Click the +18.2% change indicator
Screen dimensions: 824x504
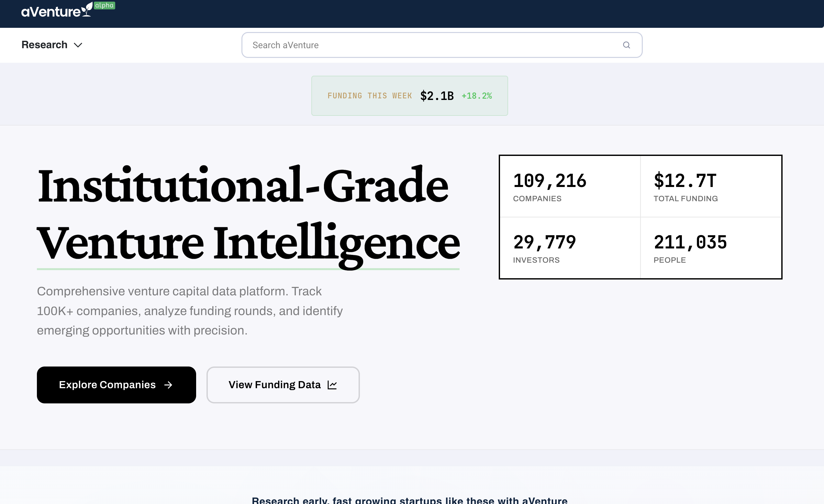(476, 96)
